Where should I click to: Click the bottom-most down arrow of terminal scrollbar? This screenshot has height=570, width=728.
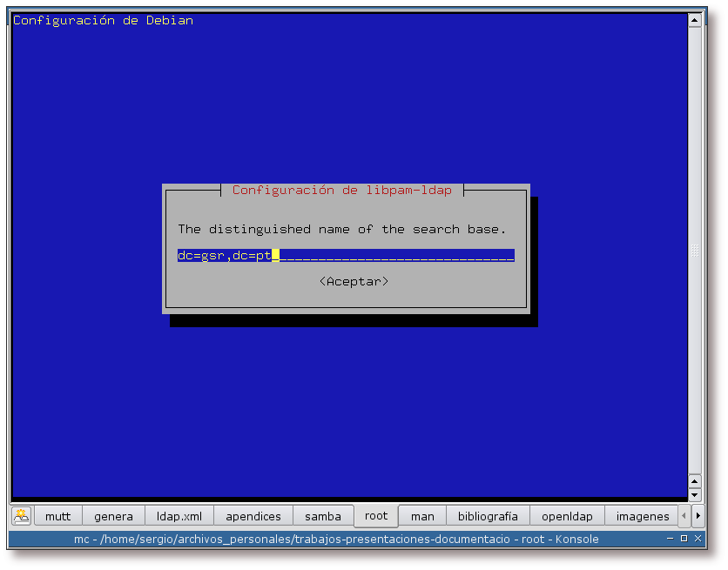point(695,495)
